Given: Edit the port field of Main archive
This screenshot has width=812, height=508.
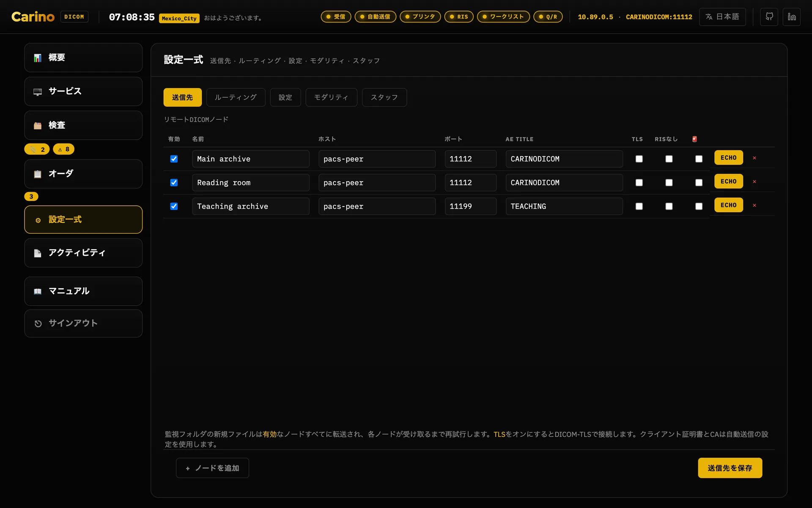Looking at the screenshot, I should (x=471, y=159).
